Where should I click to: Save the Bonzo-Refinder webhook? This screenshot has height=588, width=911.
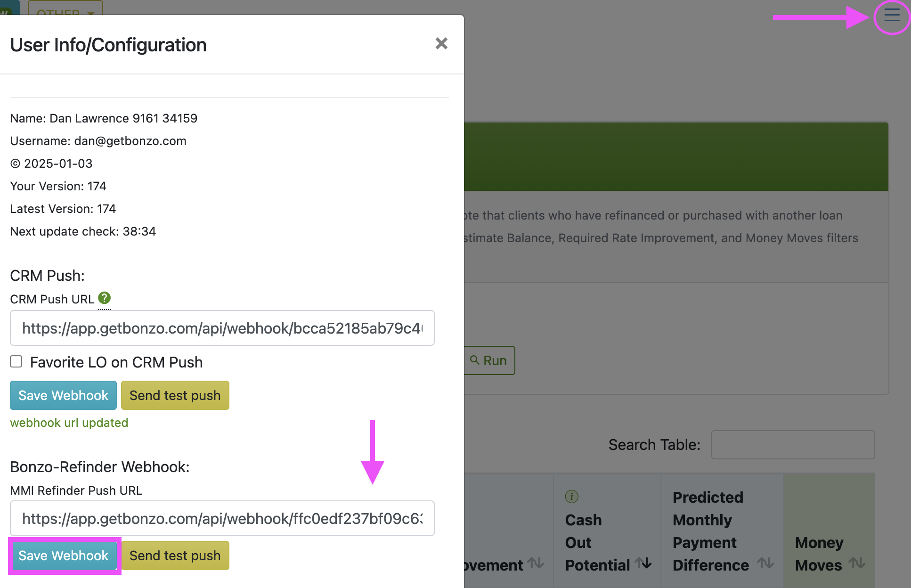64,555
